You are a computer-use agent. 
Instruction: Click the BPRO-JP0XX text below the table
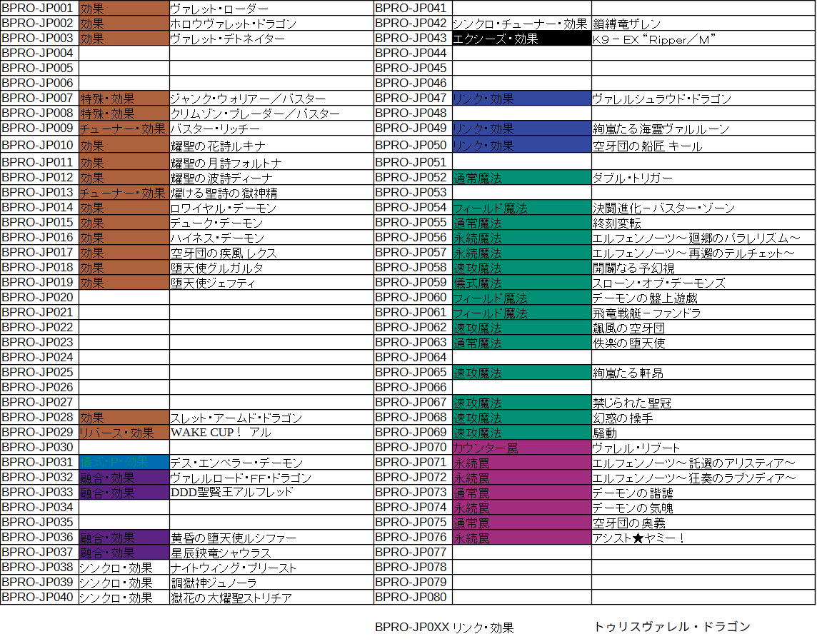pyautogui.click(x=412, y=628)
